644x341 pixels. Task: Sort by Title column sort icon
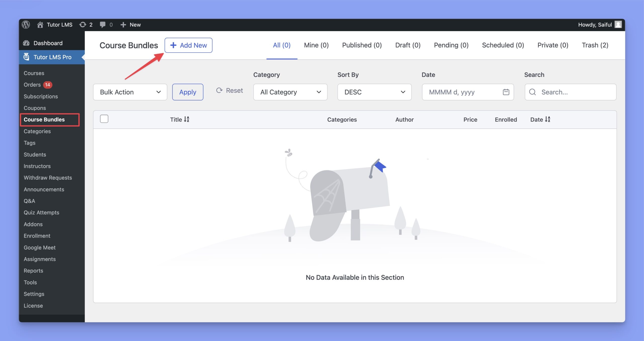pos(187,119)
